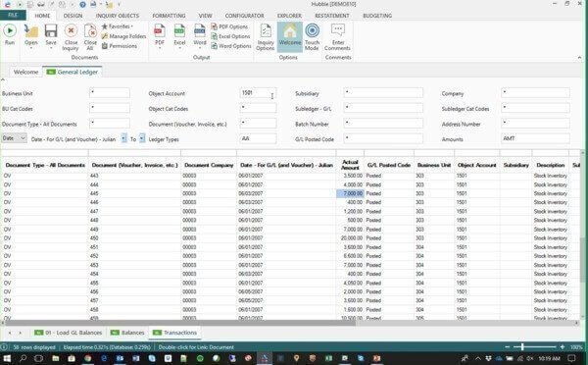This screenshot has width=588, height=365.
Task: Select the General Ledger document tab
Action: 73,72
